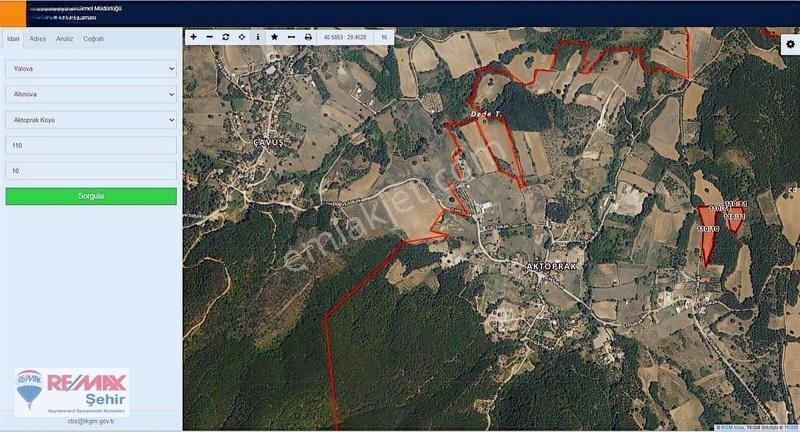Expand the Yalova province dropdown
The image size is (800, 432).
coord(91,68)
